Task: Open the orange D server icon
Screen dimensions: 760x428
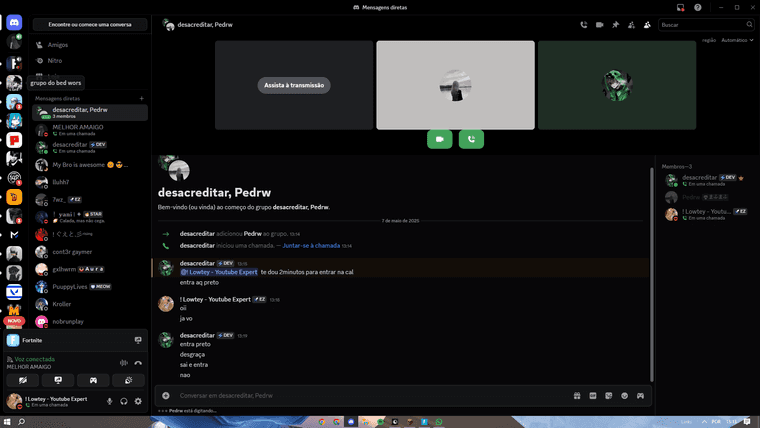Action: [x=14, y=197]
